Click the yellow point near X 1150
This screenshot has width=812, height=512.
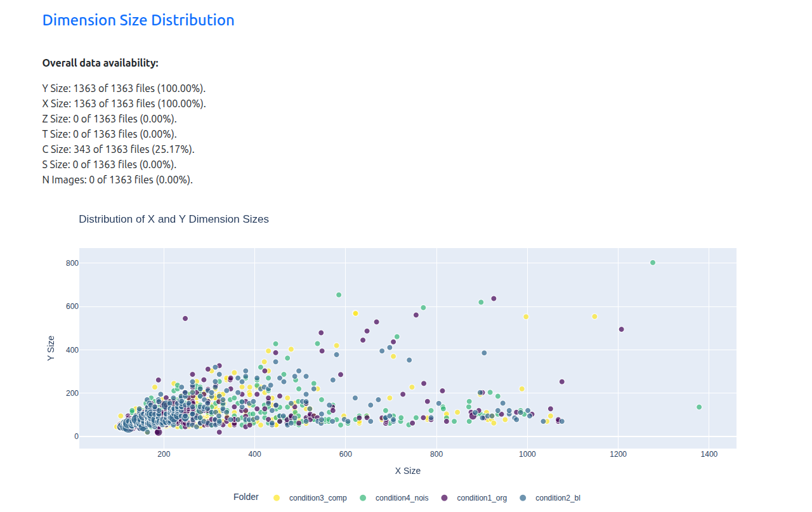coord(594,317)
